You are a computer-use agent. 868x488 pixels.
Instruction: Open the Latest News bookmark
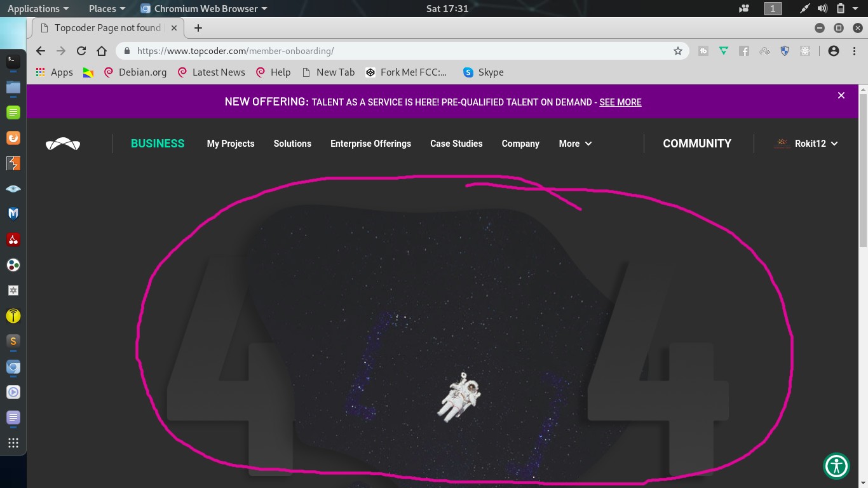pos(212,72)
